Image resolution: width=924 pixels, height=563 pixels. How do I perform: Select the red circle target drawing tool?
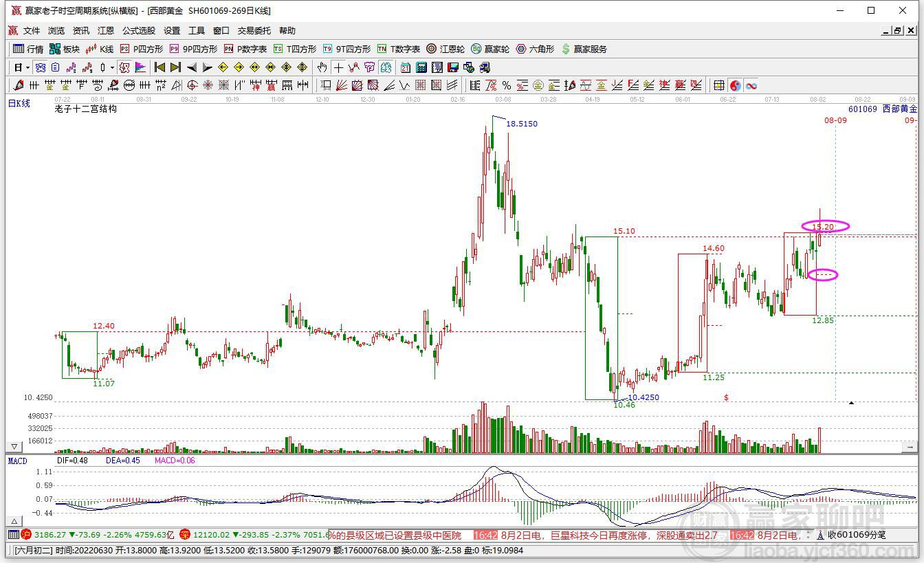[192, 85]
